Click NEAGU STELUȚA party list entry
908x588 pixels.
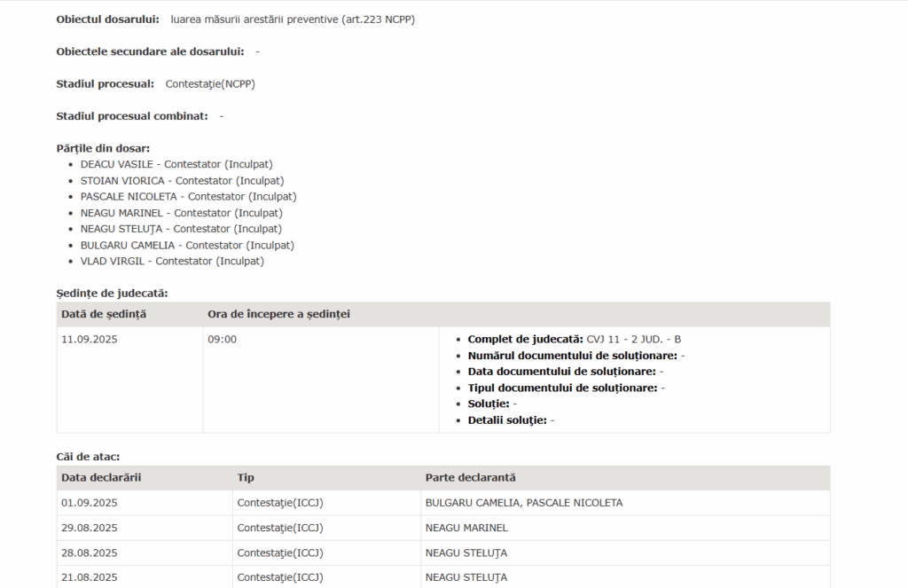181,229
